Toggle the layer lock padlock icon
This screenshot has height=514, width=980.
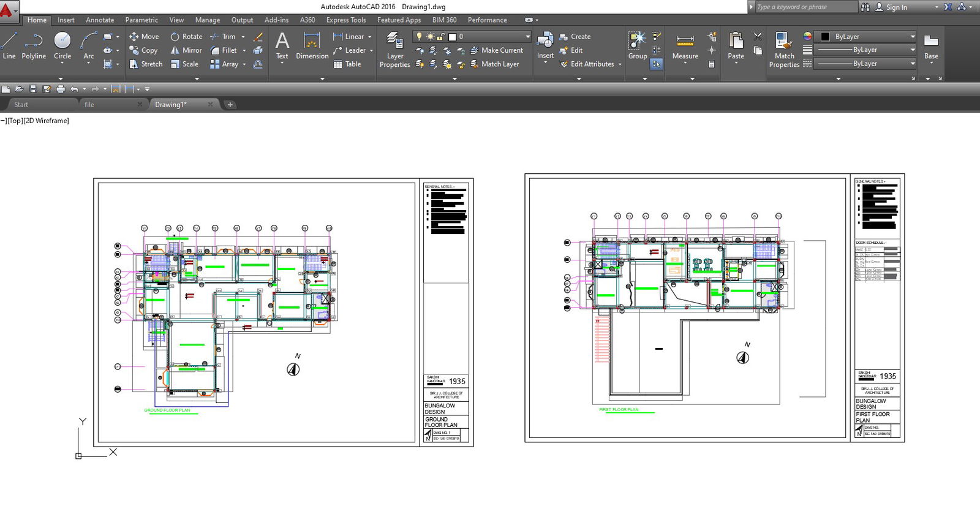(440, 37)
